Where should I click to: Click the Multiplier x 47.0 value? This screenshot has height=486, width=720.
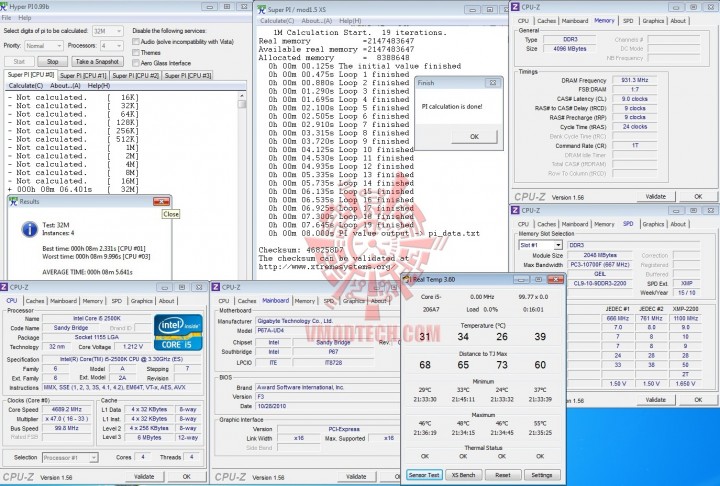[67, 419]
